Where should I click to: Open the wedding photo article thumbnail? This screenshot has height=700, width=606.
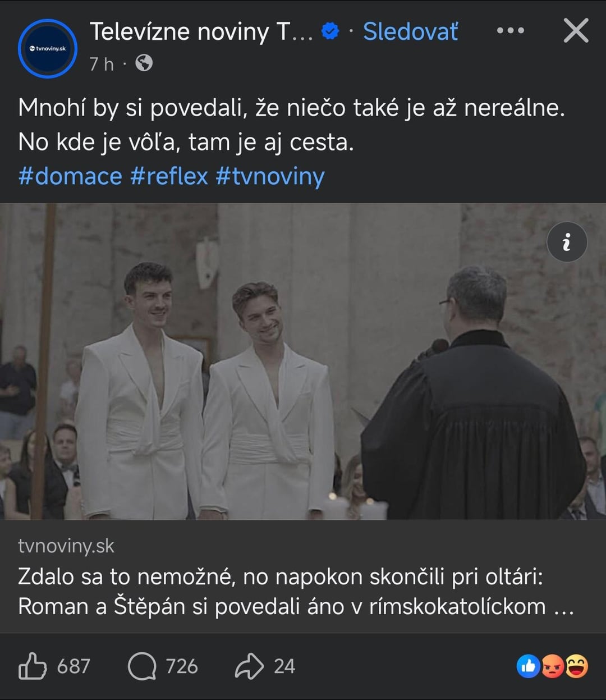tap(303, 362)
